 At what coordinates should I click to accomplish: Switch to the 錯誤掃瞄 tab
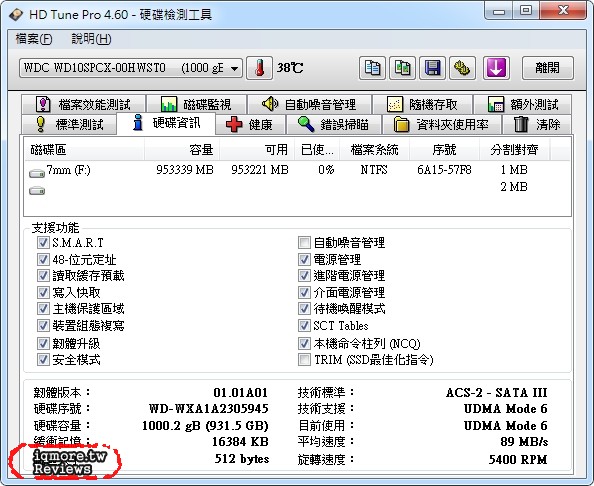tap(333, 124)
